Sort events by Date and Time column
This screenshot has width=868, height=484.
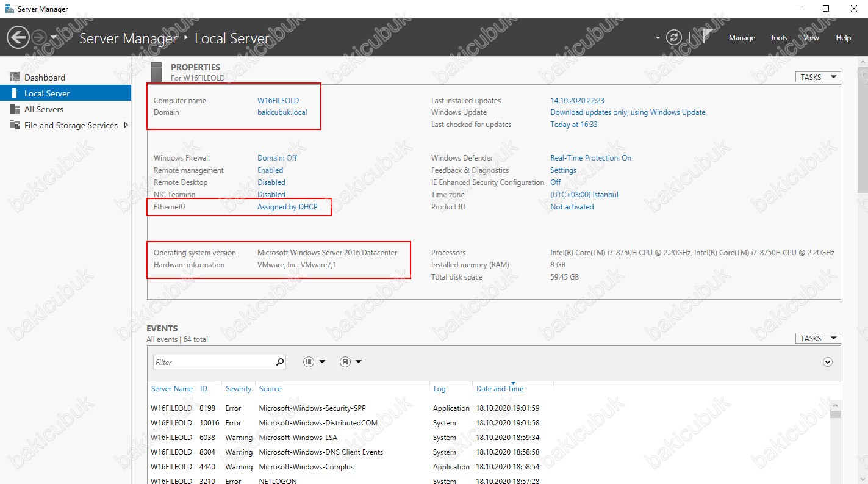(x=500, y=389)
